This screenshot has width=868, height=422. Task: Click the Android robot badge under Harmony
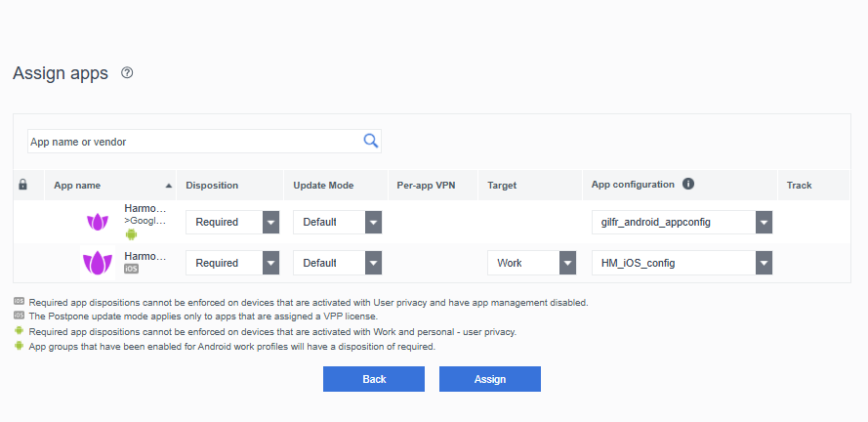click(131, 234)
